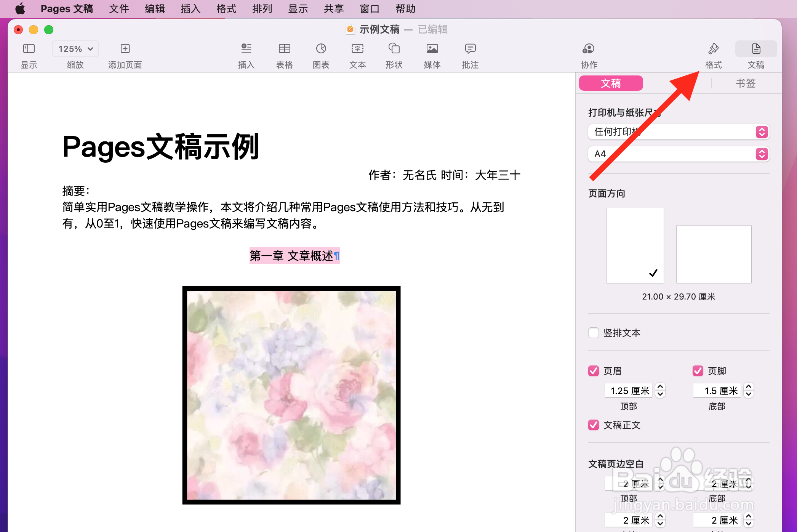The width and height of the screenshot is (797, 532).
Task: Open the 图表 chart icon
Action: pos(321,49)
